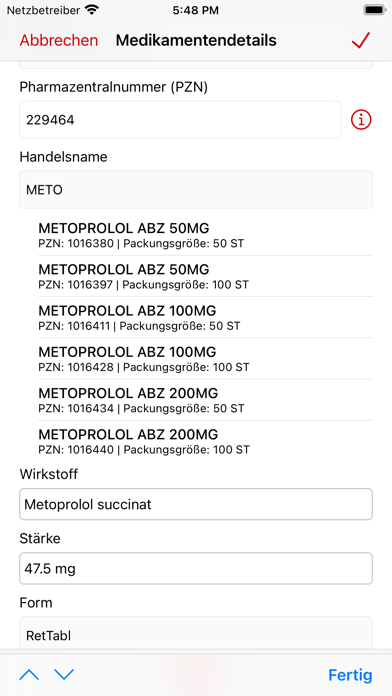Open the Form field showing RetTabl
This screenshot has height=696, width=392.
tap(196, 635)
